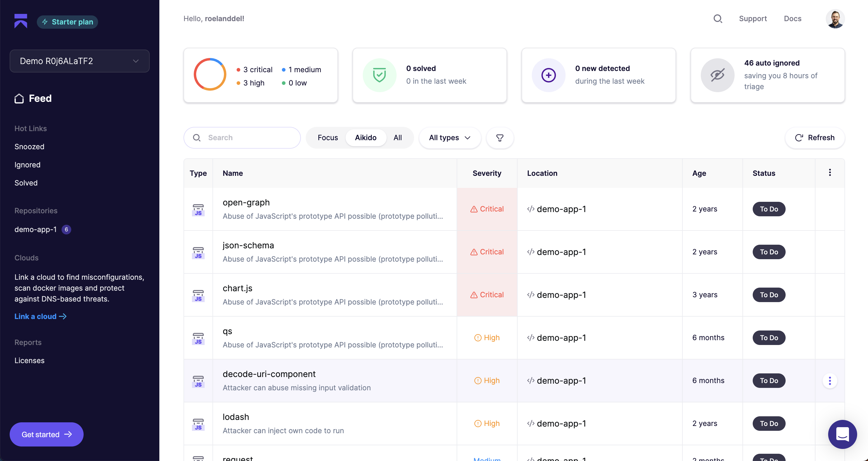Open the header search magnifier icon
Screen dimensions: 868x461
click(x=718, y=18)
